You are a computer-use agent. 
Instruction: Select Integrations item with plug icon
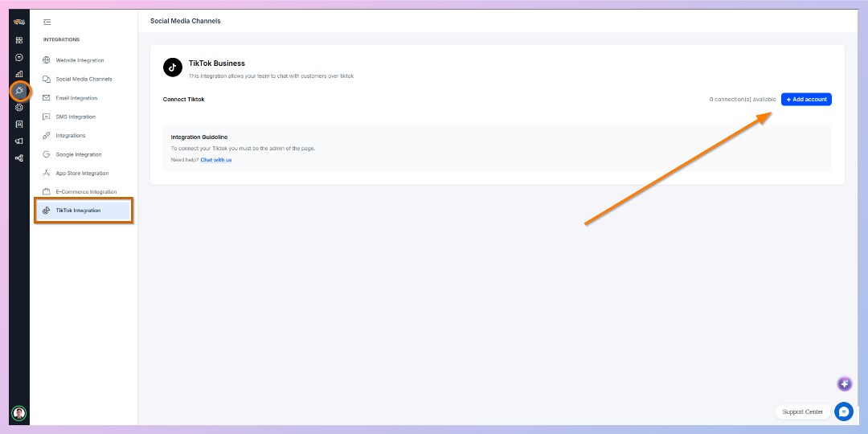83,136
